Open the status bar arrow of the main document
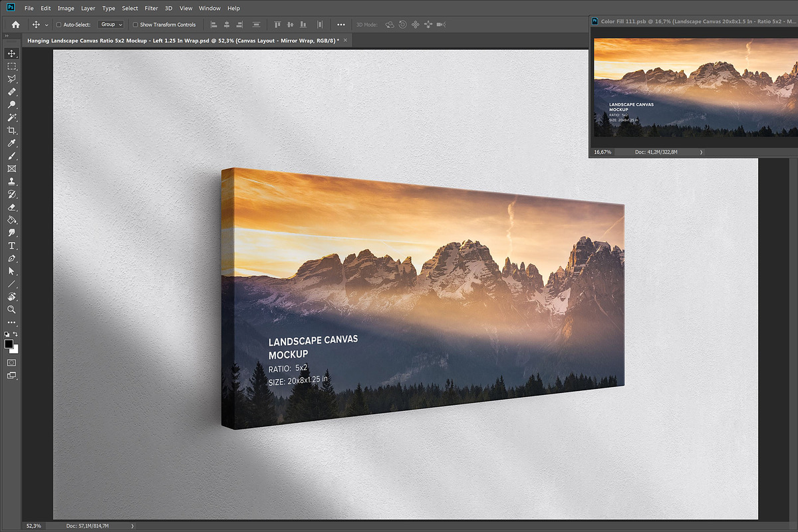Screen dimensions: 798x532 click(x=132, y=526)
